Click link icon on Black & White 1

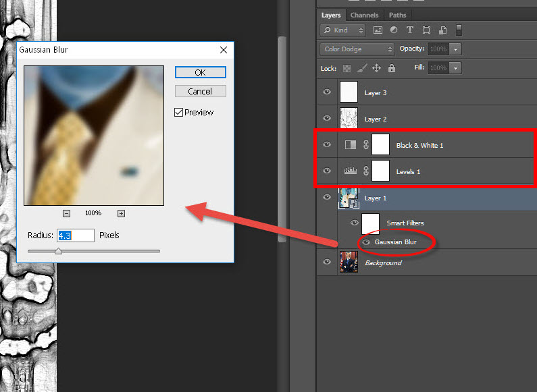click(x=365, y=144)
